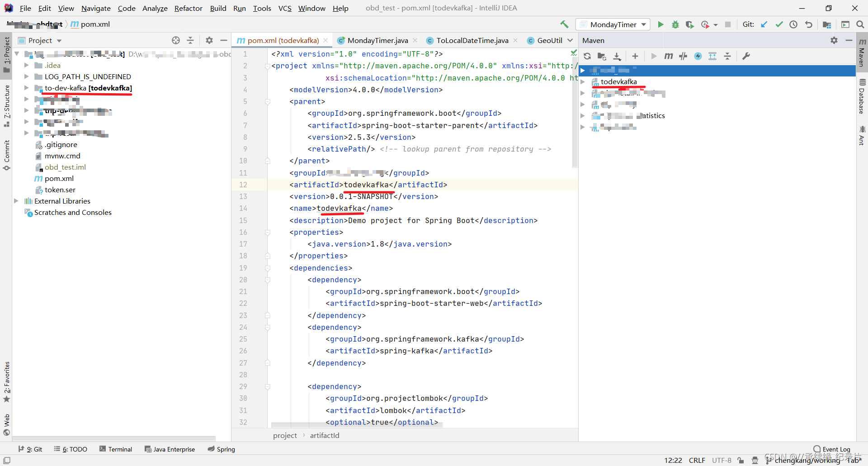Toggle Maven Offline Mode icon
This screenshot has width=868, height=466.
[x=683, y=56]
